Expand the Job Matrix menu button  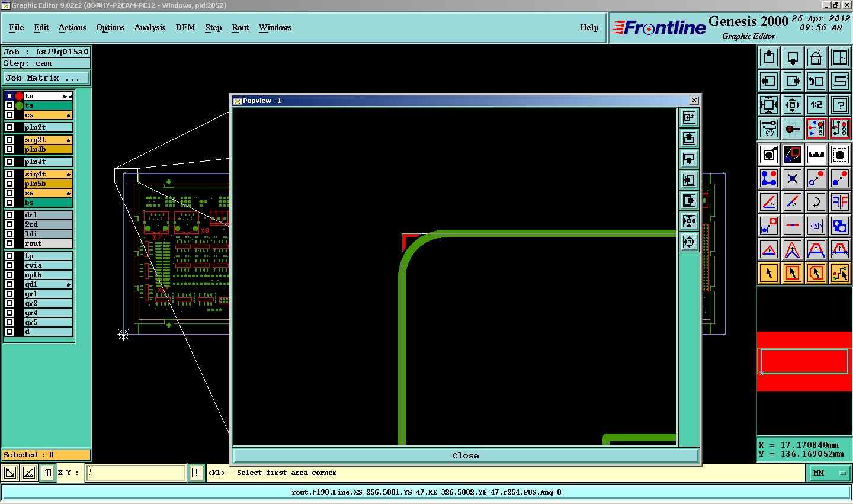46,78
